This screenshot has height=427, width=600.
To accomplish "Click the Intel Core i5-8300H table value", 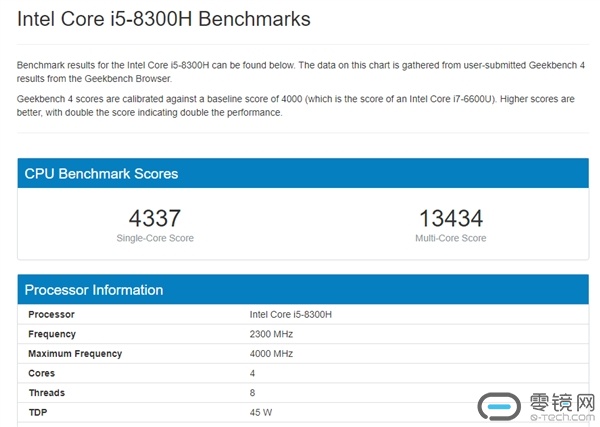I will (x=290, y=314).
